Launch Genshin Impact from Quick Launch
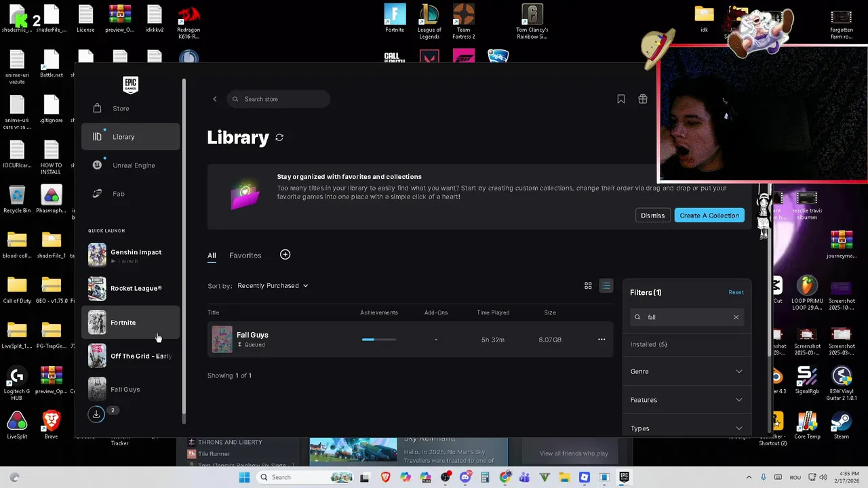The width and height of the screenshot is (868, 488). [130, 256]
